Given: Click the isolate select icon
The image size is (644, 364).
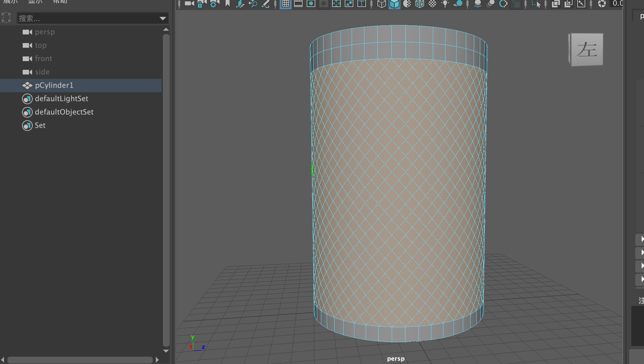Looking at the screenshot, I should click(537, 4).
